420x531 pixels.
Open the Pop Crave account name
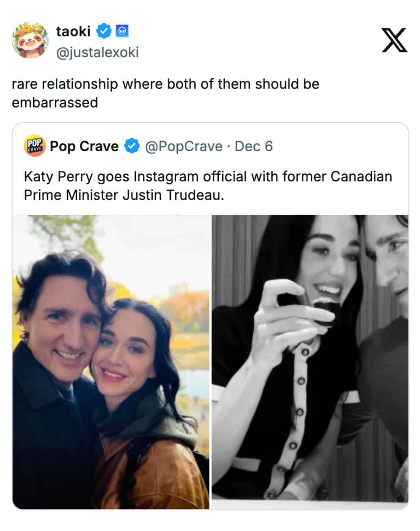(x=84, y=146)
